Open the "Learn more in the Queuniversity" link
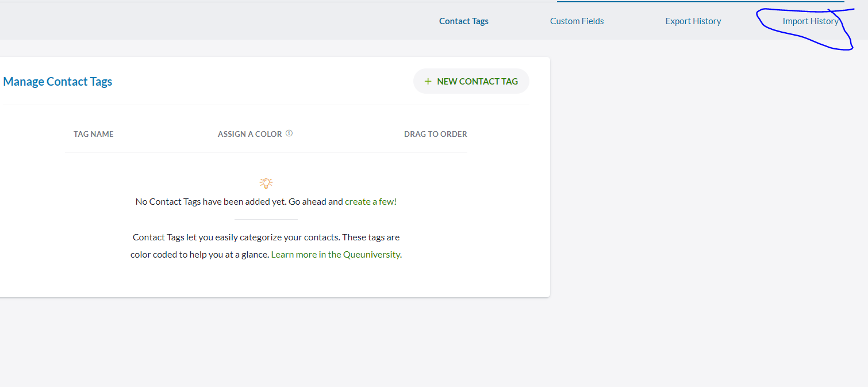Screen dimensions: 868x387 336,254
